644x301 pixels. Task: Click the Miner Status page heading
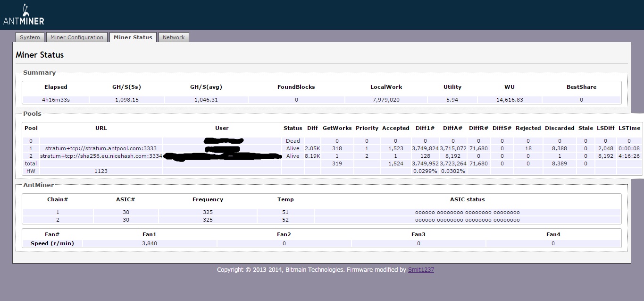click(x=40, y=55)
